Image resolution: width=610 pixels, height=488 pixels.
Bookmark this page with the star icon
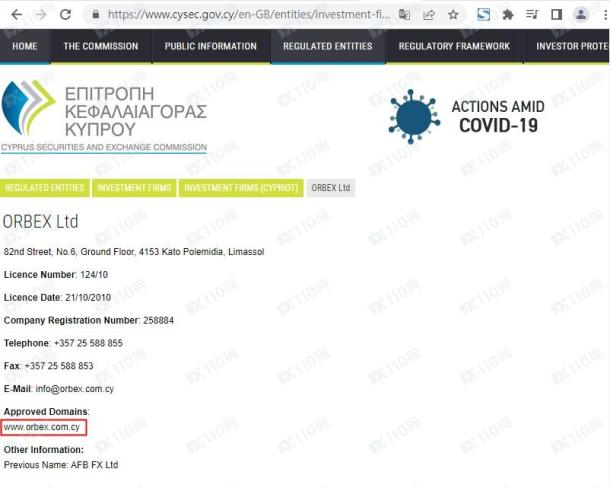click(453, 15)
